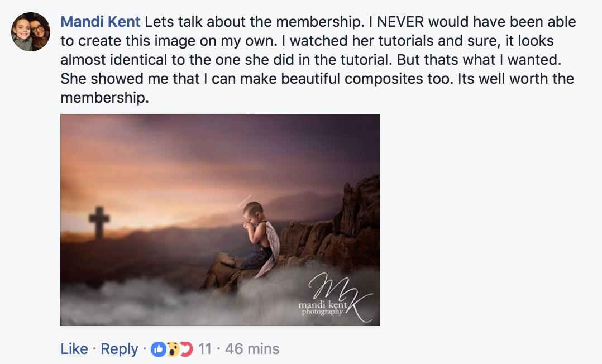Reply to Mandi Kent's comment
The height and width of the screenshot is (364, 602).
click(x=120, y=349)
